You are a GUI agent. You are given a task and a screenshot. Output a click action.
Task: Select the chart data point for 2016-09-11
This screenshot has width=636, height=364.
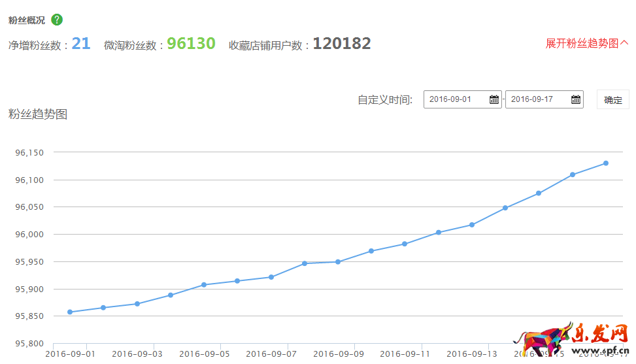click(x=405, y=244)
